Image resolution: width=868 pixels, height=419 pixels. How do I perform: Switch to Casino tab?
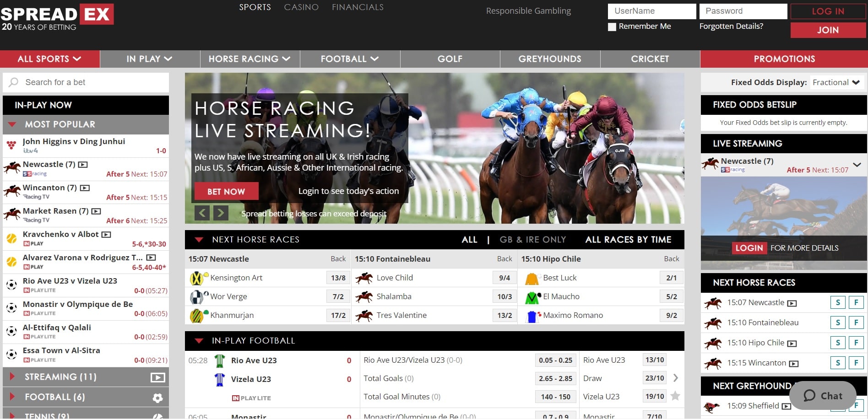301,7
